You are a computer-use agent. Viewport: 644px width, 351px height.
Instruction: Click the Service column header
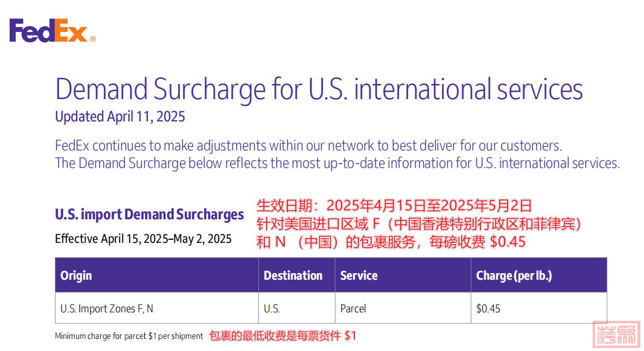[403, 275]
